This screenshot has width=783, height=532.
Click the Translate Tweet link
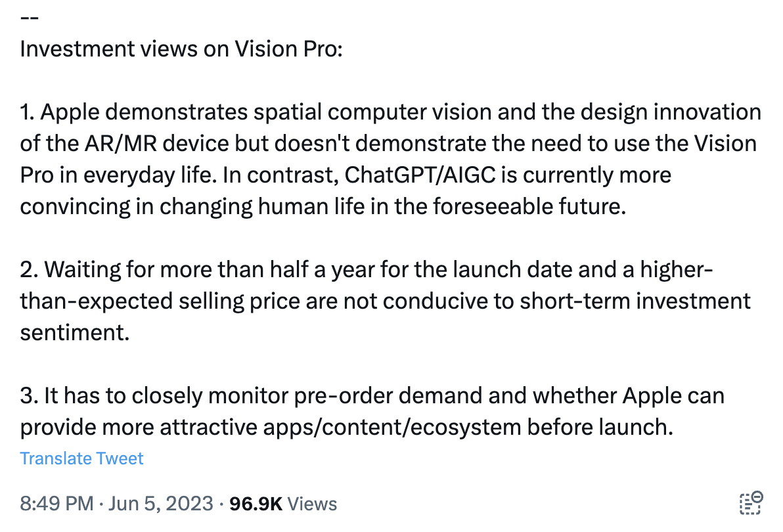click(x=81, y=458)
